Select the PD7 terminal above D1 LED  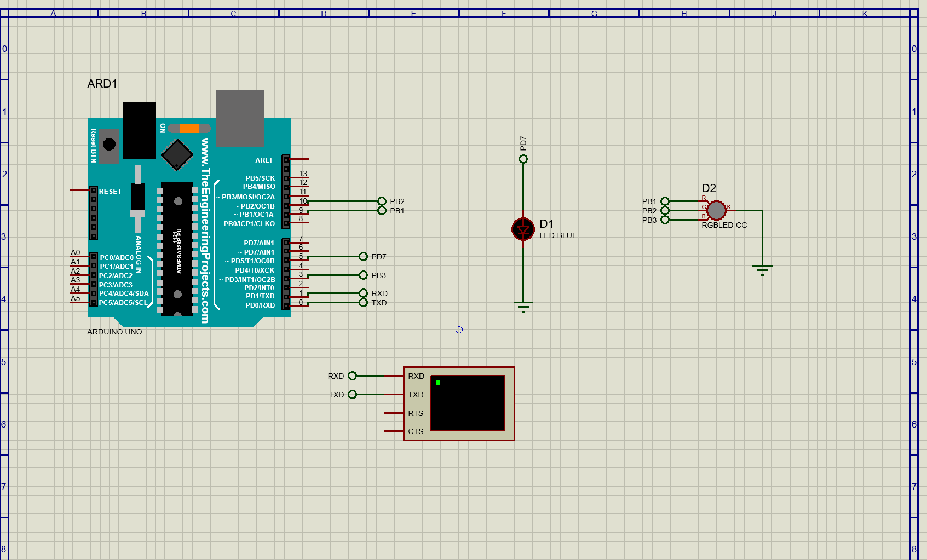[x=523, y=159]
